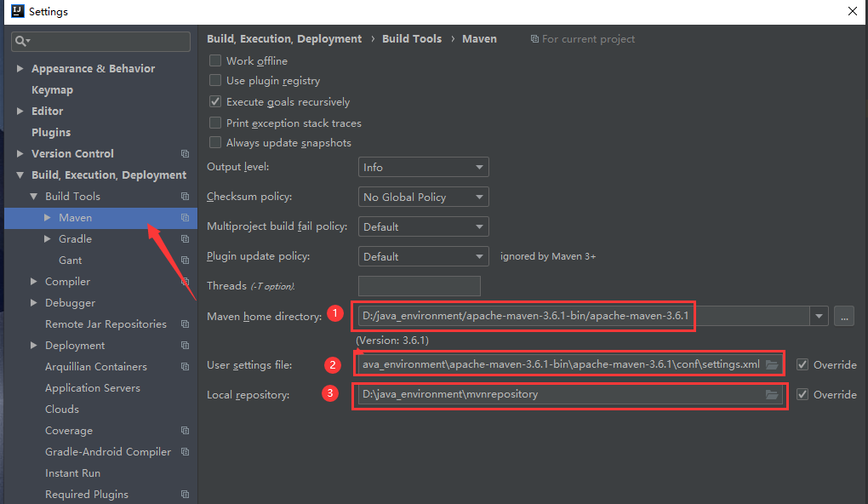Viewport: 868px width, 504px height.
Task: Select Plugins in settings tree
Action: [x=51, y=132]
